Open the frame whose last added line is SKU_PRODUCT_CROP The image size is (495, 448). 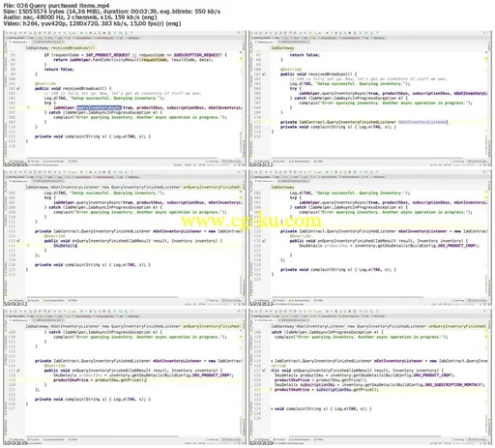click(370, 238)
